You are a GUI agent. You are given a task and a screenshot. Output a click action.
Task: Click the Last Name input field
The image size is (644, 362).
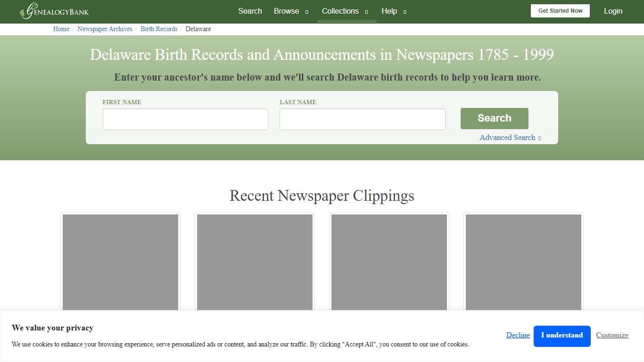coord(362,119)
